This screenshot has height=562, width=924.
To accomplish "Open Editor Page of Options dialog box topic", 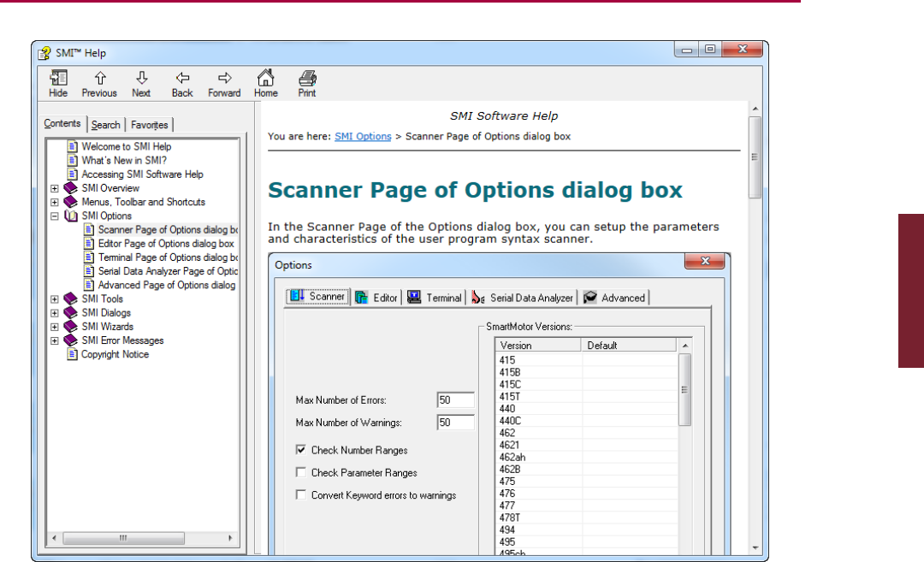I will point(166,243).
